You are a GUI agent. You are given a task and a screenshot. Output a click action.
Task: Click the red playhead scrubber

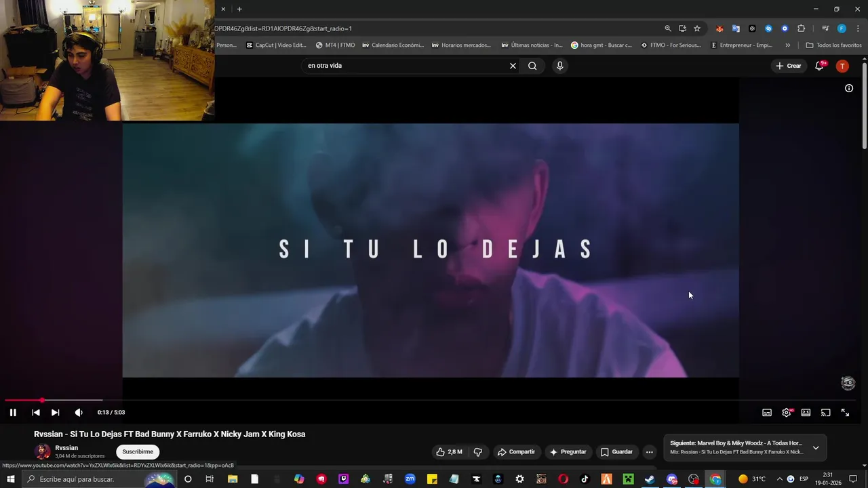point(42,401)
